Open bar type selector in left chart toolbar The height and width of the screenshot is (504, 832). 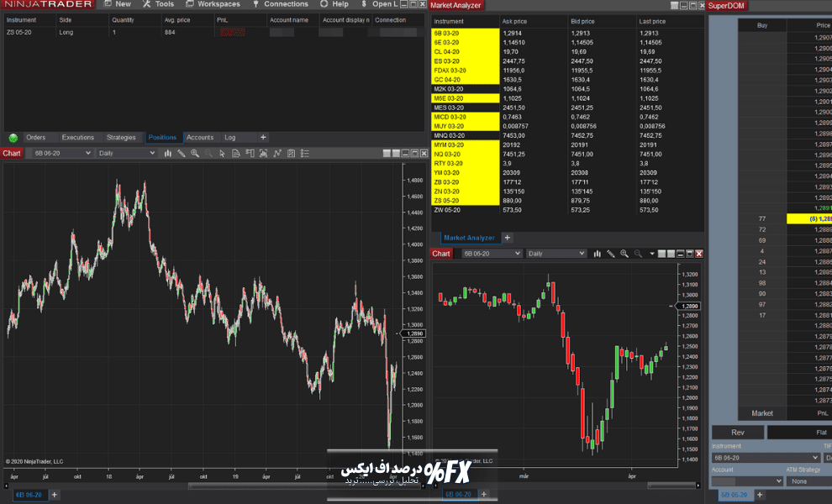(168, 154)
